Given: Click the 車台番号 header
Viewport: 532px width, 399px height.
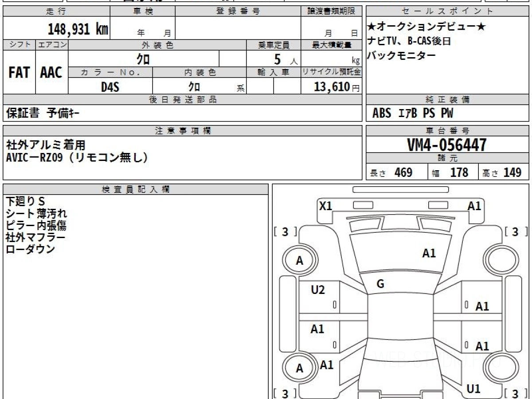Looking at the screenshot, I should pyautogui.click(x=448, y=131).
